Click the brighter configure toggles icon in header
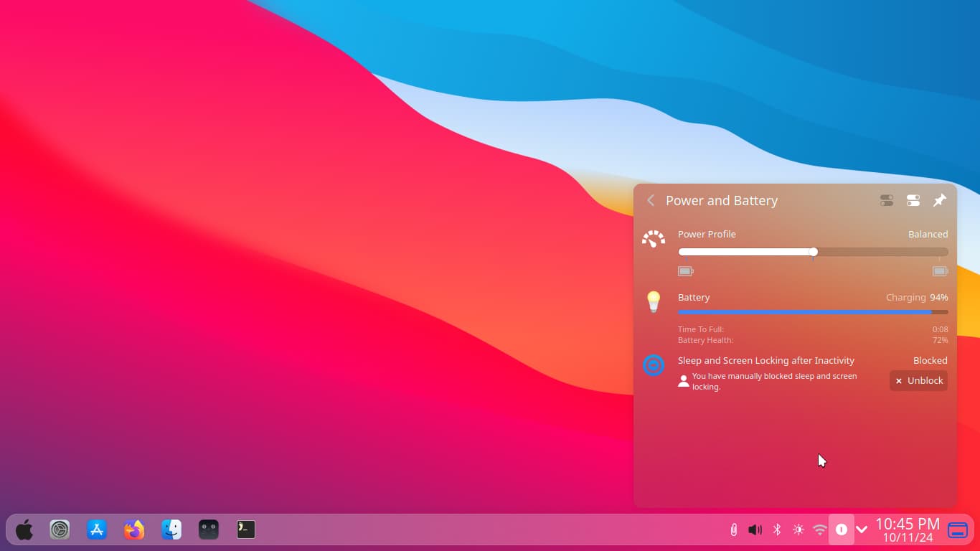The width and height of the screenshot is (980, 551). pyautogui.click(x=913, y=201)
